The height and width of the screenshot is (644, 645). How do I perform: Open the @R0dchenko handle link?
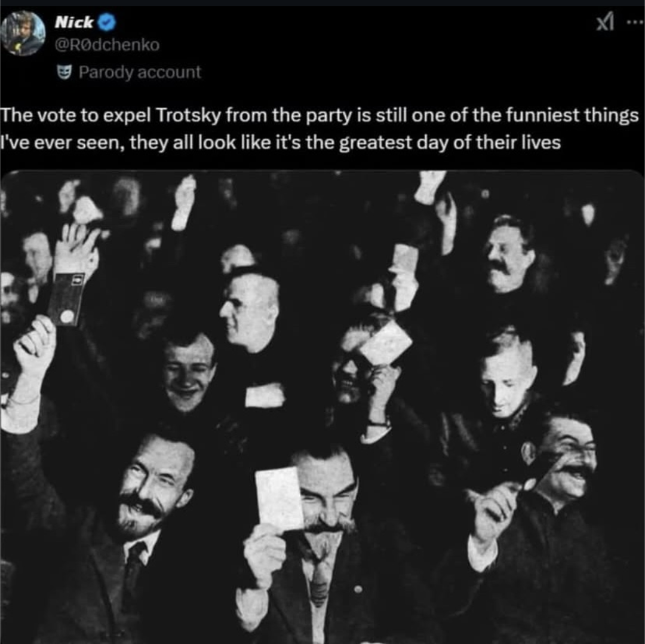(107, 44)
